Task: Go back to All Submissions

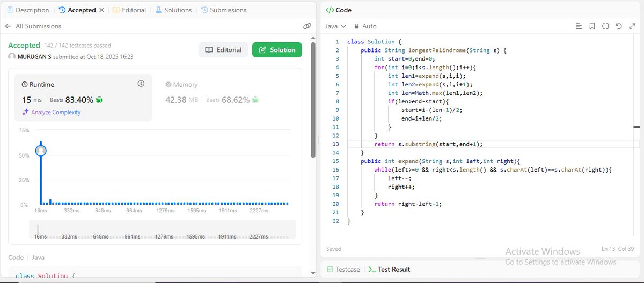Action: (33, 26)
